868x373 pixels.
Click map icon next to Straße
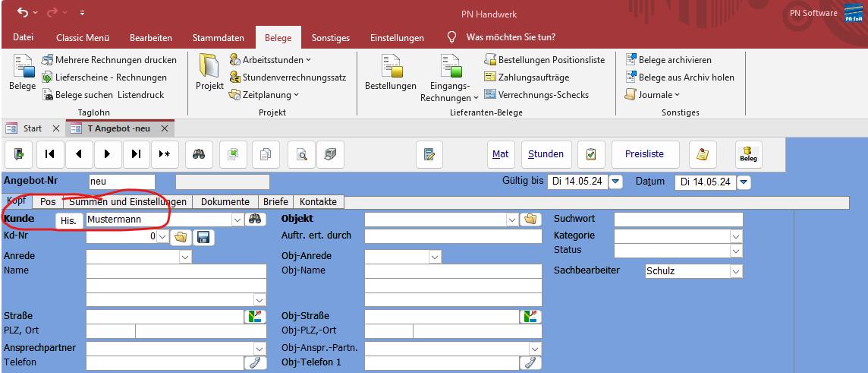255,316
